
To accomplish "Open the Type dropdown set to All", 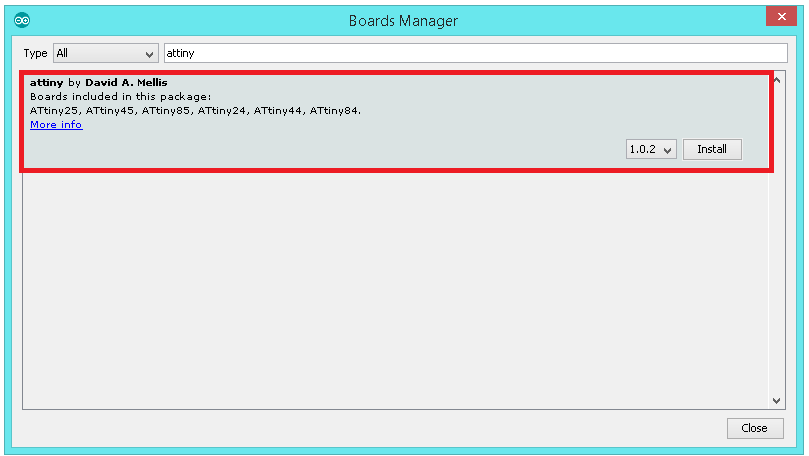I will pyautogui.click(x=106, y=53).
